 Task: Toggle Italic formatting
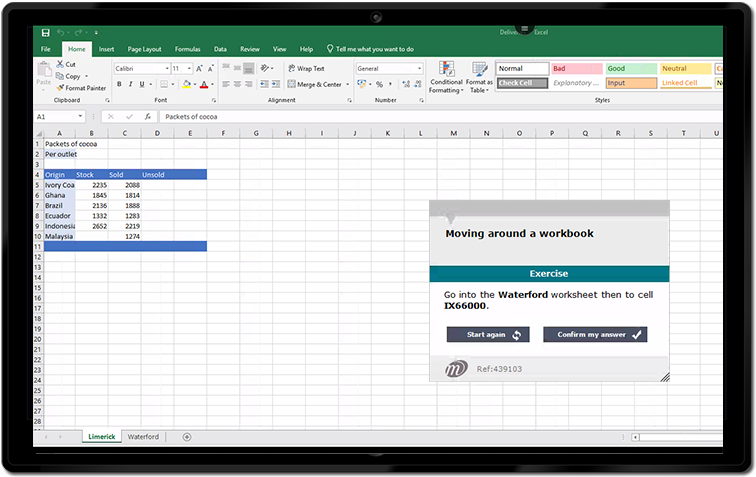131,85
